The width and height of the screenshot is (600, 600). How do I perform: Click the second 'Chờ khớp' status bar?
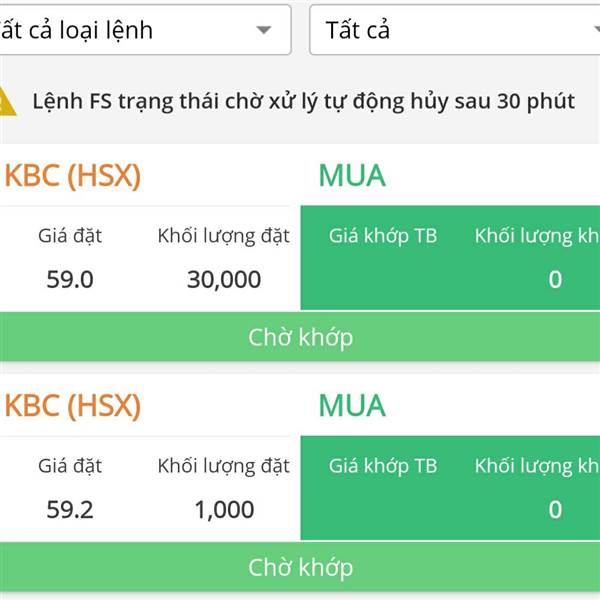click(300, 567)
